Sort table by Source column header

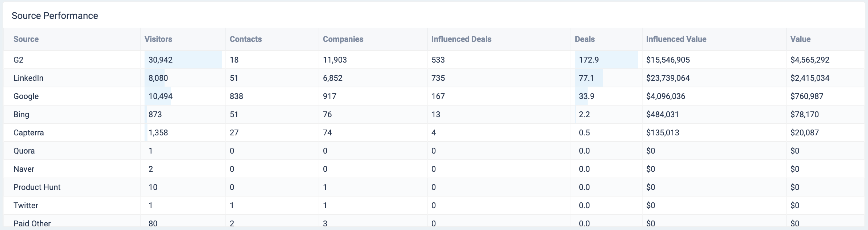pos(26,39)
